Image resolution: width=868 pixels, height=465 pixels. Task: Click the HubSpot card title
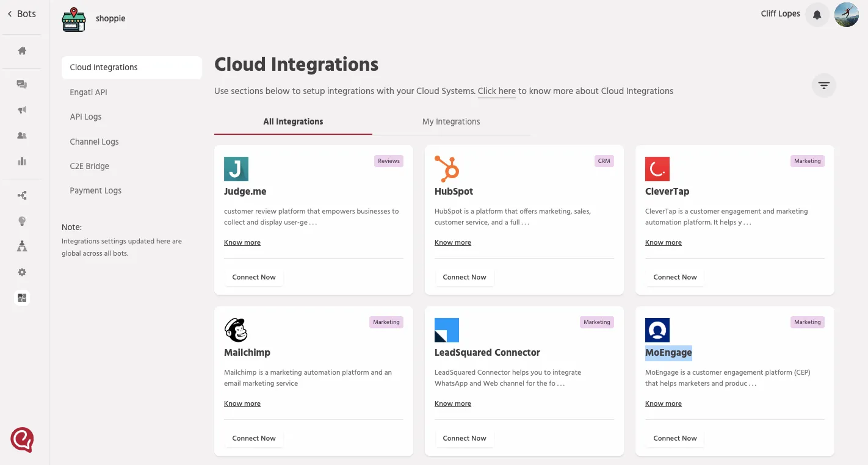coord(454,192)
